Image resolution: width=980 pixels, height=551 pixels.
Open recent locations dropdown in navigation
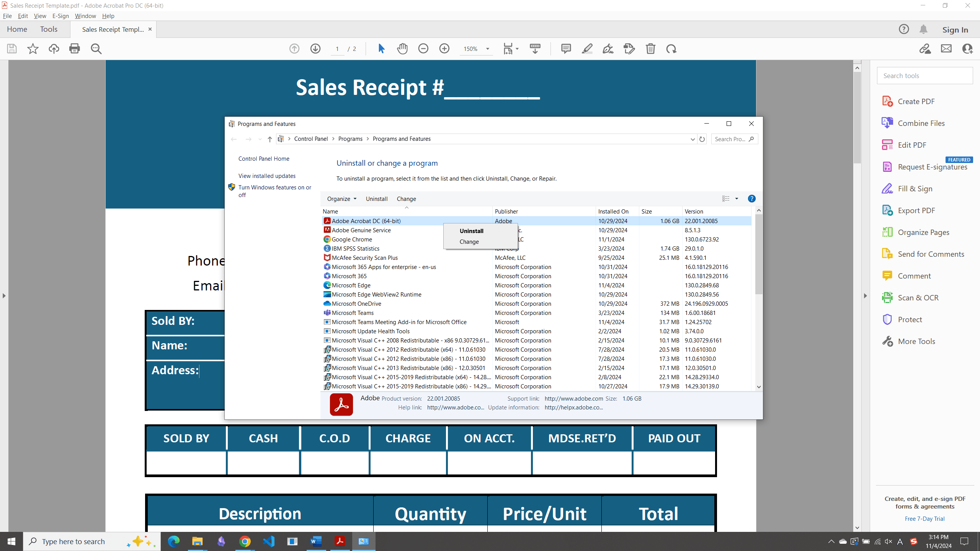(260, 139)
